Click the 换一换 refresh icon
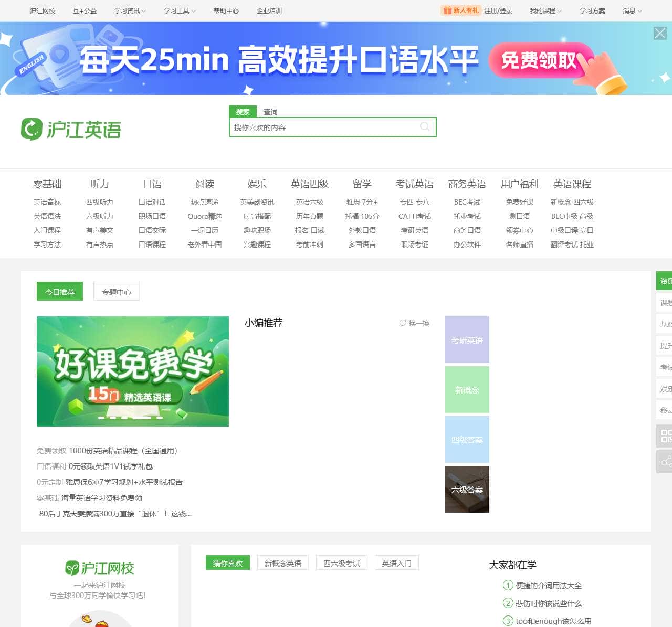This screenshot has width=672, height=627. click(403, 323)
